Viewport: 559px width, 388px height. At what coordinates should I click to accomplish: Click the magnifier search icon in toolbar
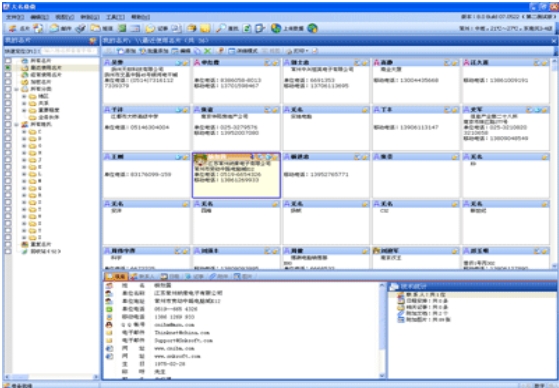221,28
